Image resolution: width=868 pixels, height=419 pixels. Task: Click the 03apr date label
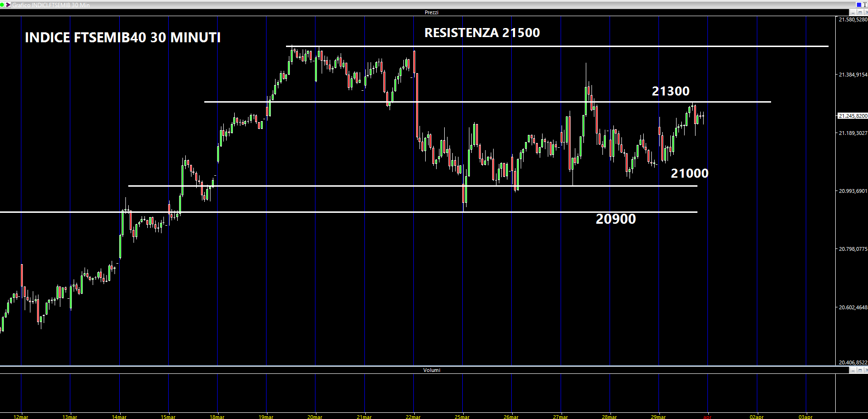coord(806,417)
